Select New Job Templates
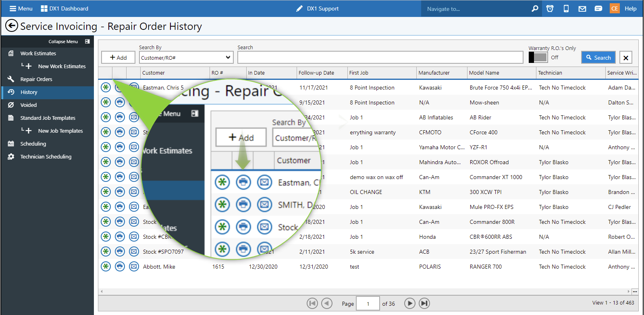The image size is (644, 315). pyautogui.click(x=60, y=131)
